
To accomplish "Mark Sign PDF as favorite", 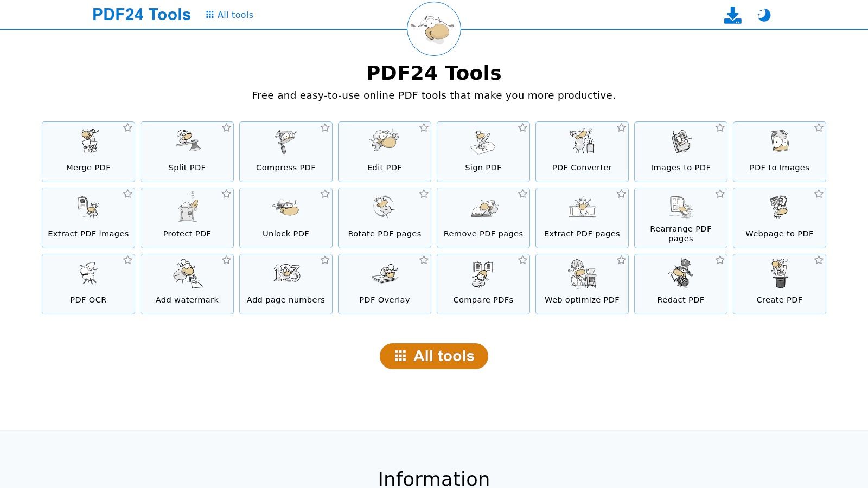I will tap(522, 128).
